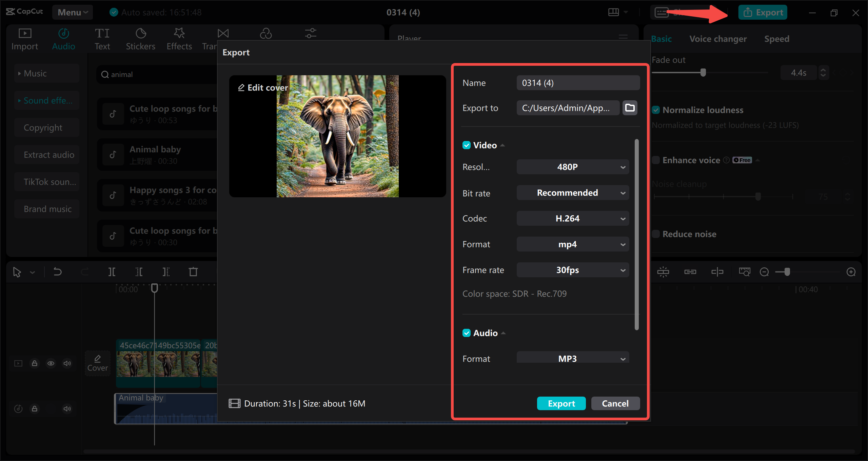This screenshot has width=868, height=461.
Task: Zoom out the timeline with the magnifier icon
Action: 765,272
